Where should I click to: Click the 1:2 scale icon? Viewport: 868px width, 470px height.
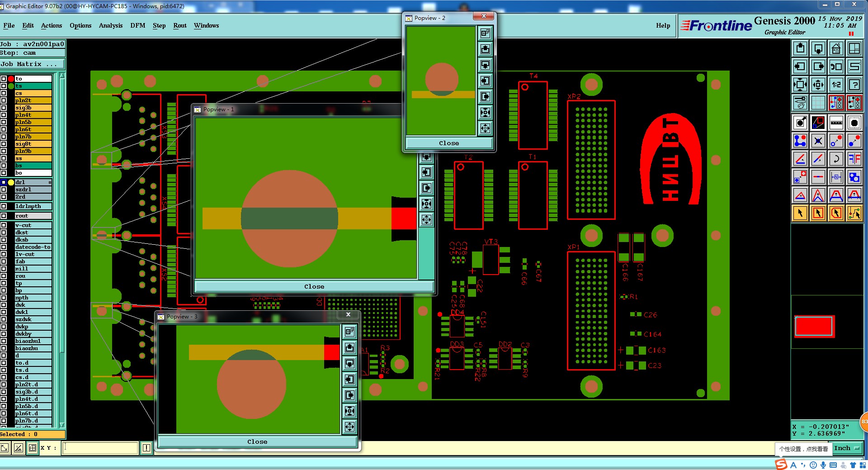point(836,85)
